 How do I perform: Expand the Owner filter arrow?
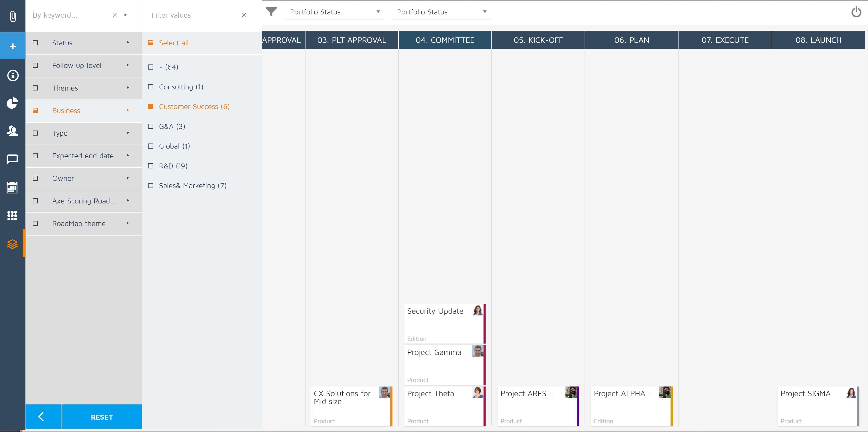tap(128, 178)
